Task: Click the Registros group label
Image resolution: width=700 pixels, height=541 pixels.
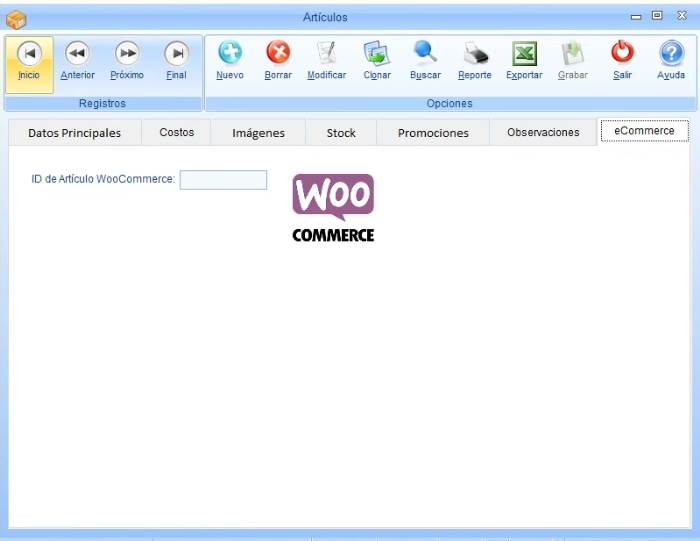Action: (102, 103)
